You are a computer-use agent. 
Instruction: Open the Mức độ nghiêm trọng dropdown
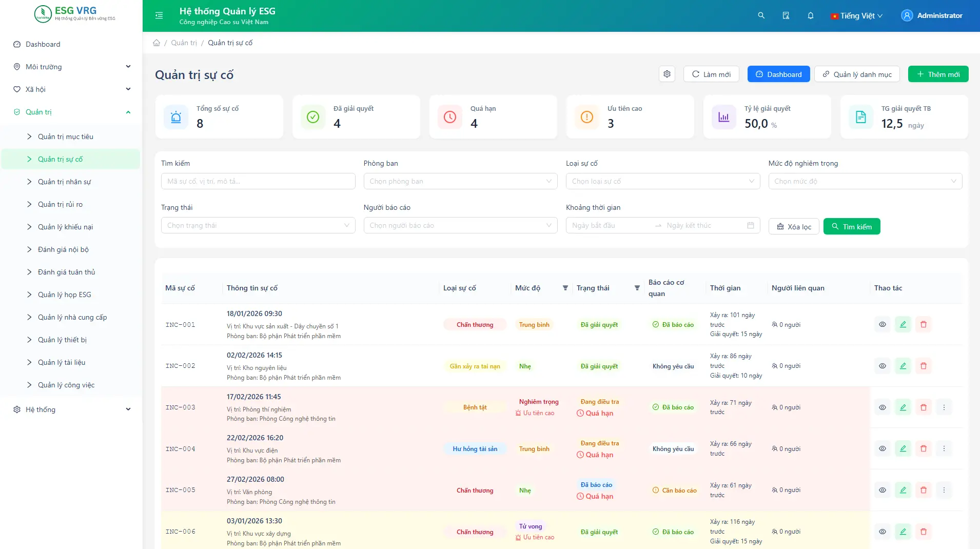click(x=865, y=181)
